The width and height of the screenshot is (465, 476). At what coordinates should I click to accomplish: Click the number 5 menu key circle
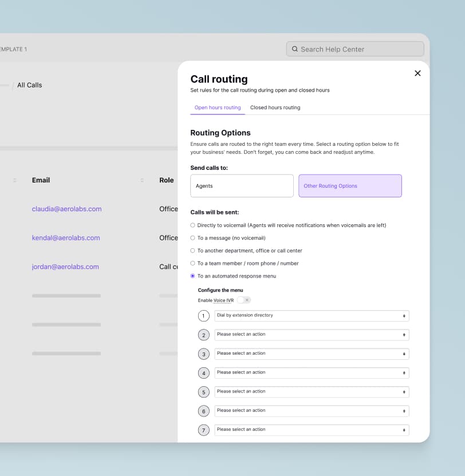(x=203, y=392)
